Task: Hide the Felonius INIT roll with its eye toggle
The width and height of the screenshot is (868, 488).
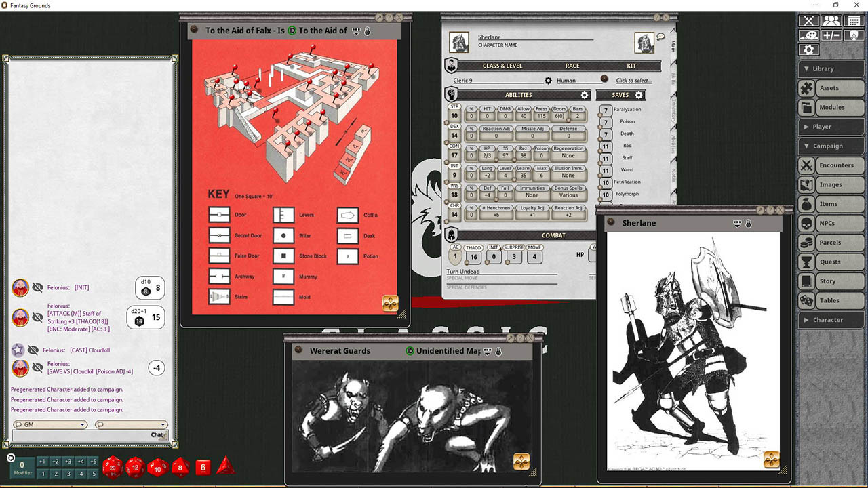Action: 37,287
